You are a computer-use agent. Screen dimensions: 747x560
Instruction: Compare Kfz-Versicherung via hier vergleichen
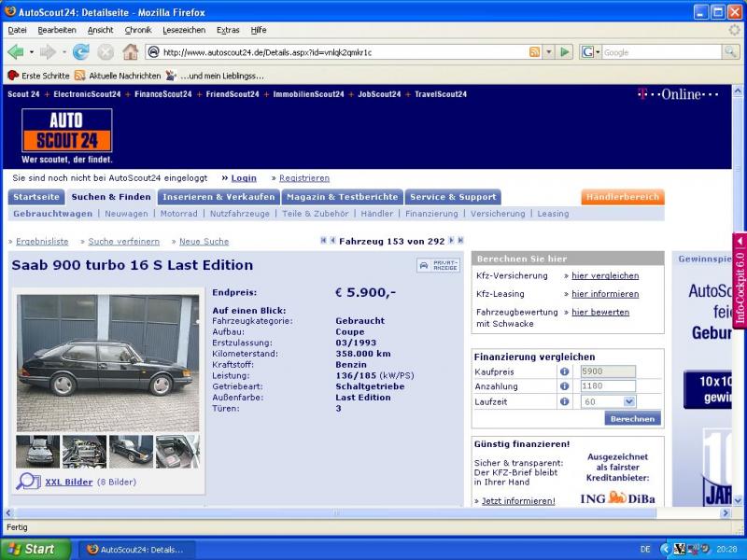pos(605,275)
